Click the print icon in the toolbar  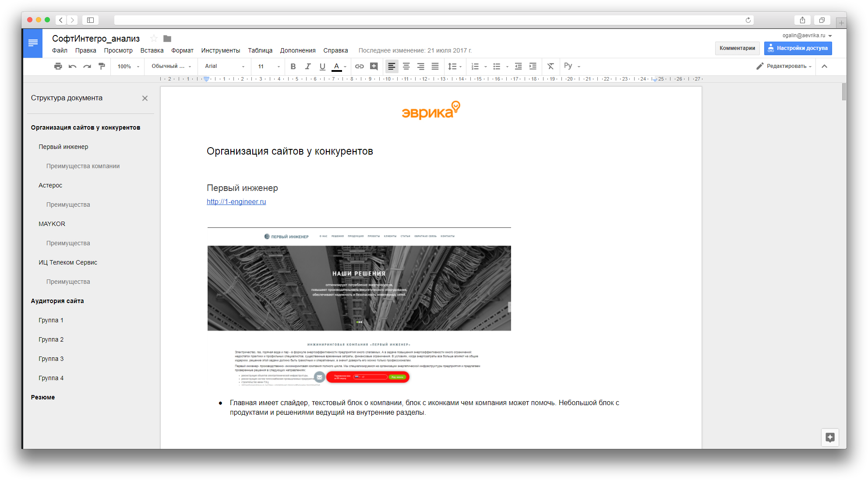point(58,66)
